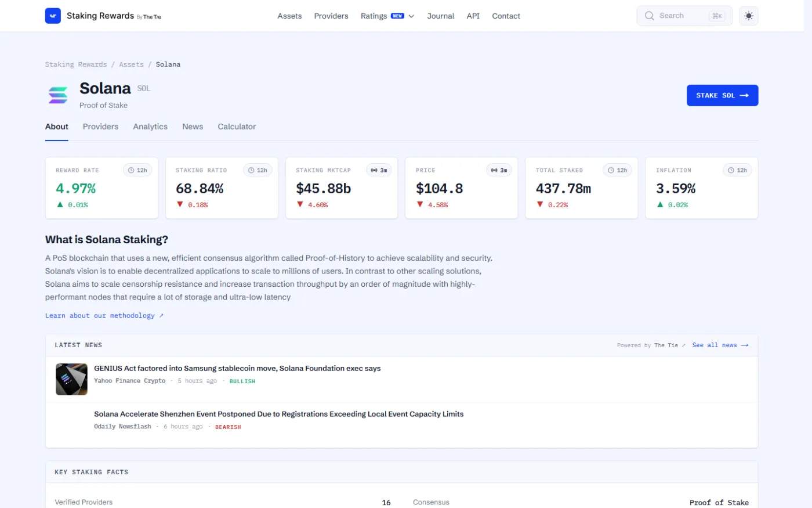This screenshot has height=508, width=812.
Task: Open the Assets menu item
Action: point(289,16)
